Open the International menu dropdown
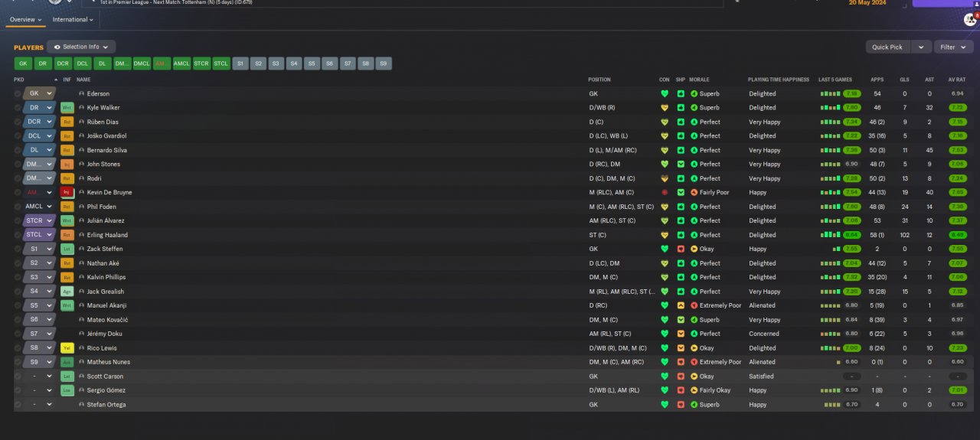Viewport: 980px width, 440px height. tap(73, 19)
